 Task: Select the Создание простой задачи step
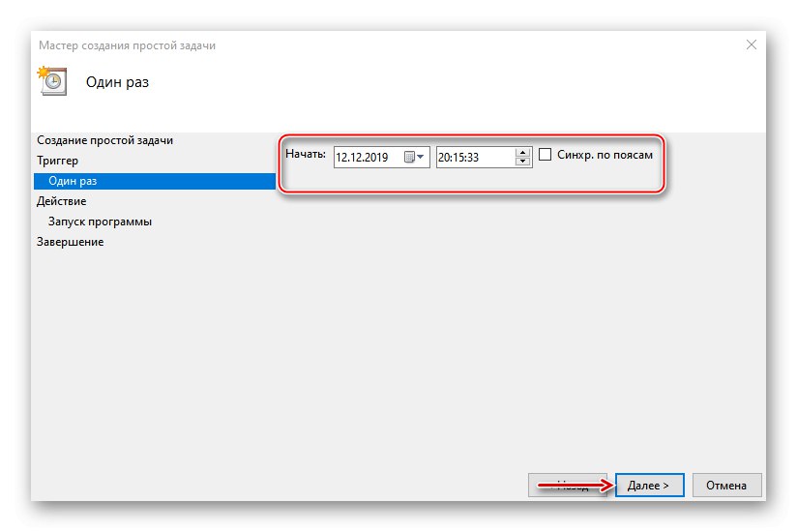click(104, 140)
